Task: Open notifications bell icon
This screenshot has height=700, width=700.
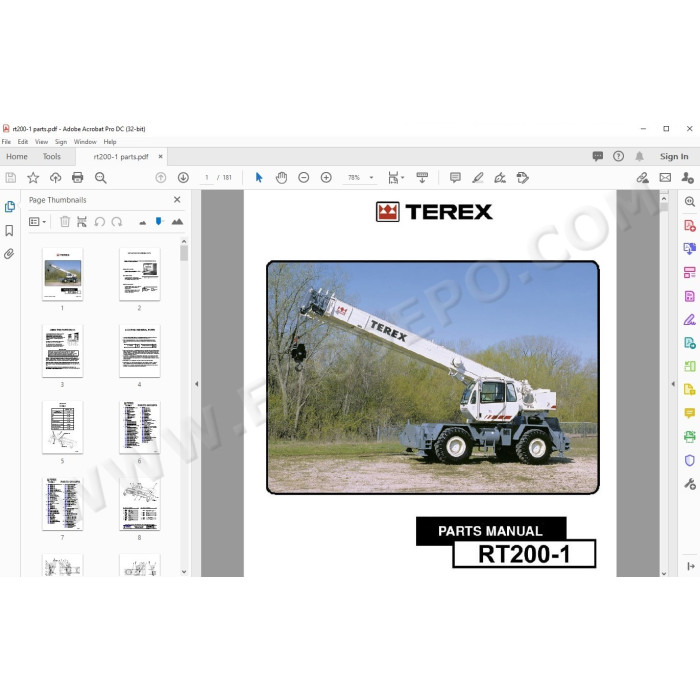Action: [x=640, y=156]
